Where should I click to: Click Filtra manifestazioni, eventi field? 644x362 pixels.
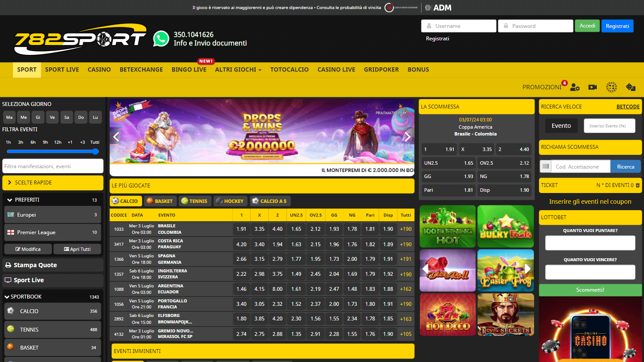[x=53, y=166]
